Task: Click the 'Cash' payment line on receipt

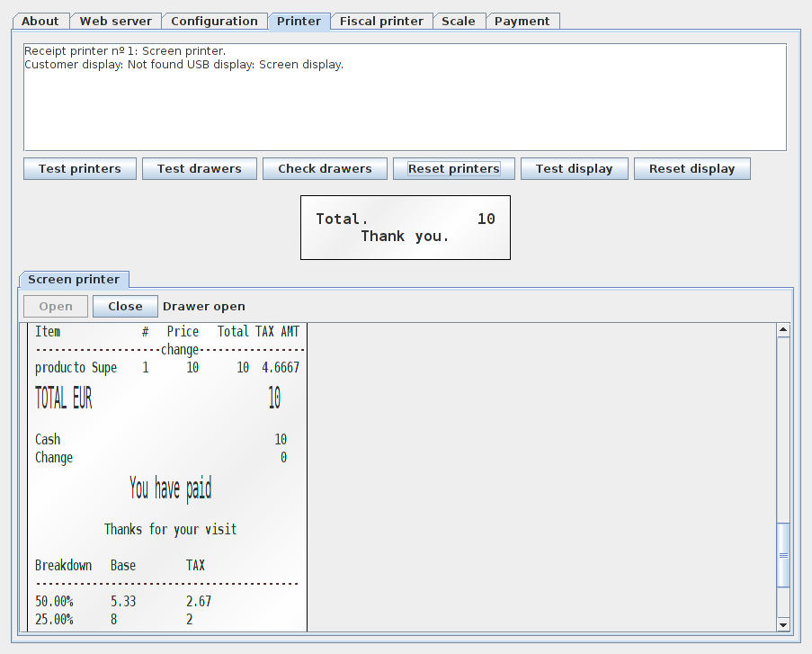Action: 161,440
